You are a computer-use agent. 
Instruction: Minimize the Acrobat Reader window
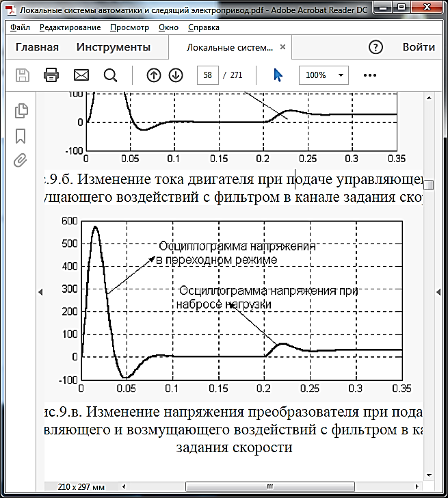point(384,8)
